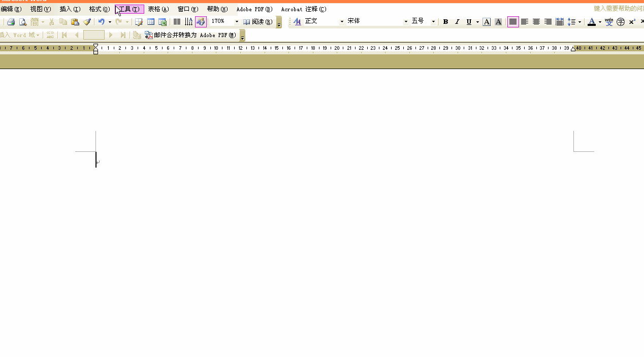Click the Merge to New Document icon
The height and width of the screenshot is (357, 644).
point(137,35)
